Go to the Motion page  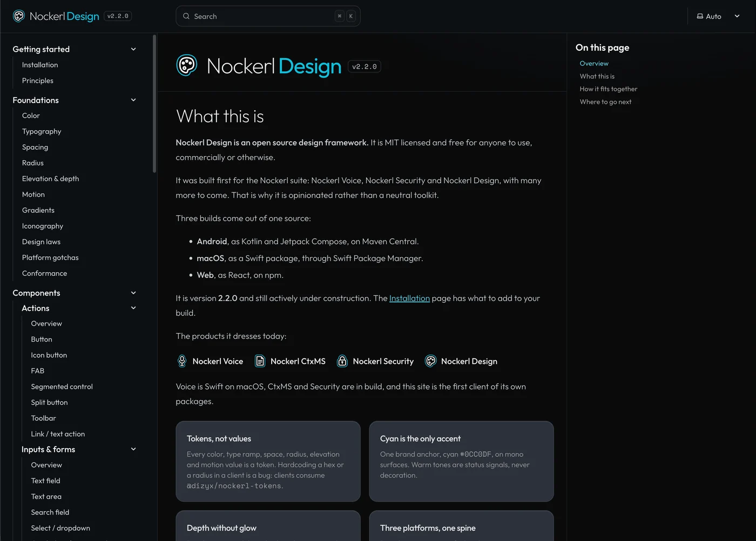pos(33,195)
